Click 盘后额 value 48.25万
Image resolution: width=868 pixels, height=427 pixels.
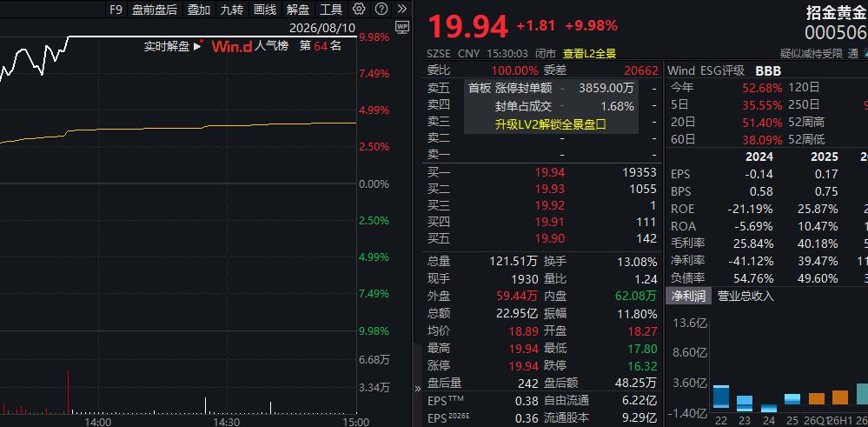pos(634,384)
